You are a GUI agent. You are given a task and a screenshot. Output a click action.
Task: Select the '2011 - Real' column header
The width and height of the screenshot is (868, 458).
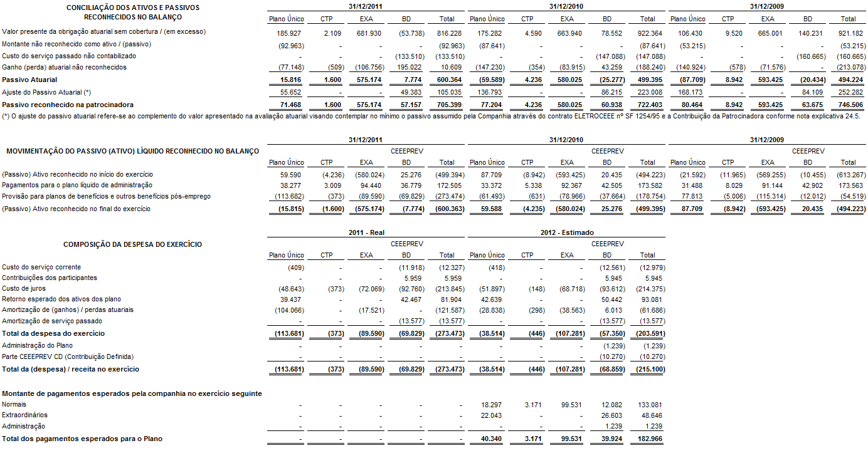tap(367, 232)
